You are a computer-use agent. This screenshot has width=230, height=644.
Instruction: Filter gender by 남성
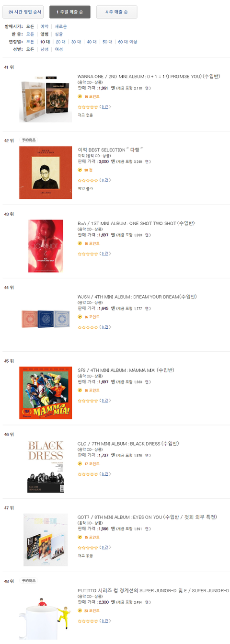pos(45,49)
